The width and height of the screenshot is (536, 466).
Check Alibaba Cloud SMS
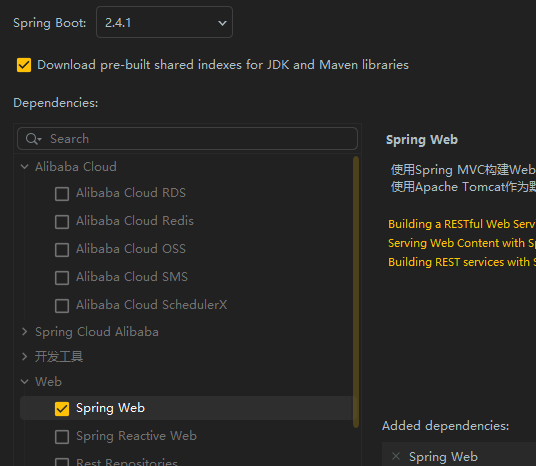(62, 278)
